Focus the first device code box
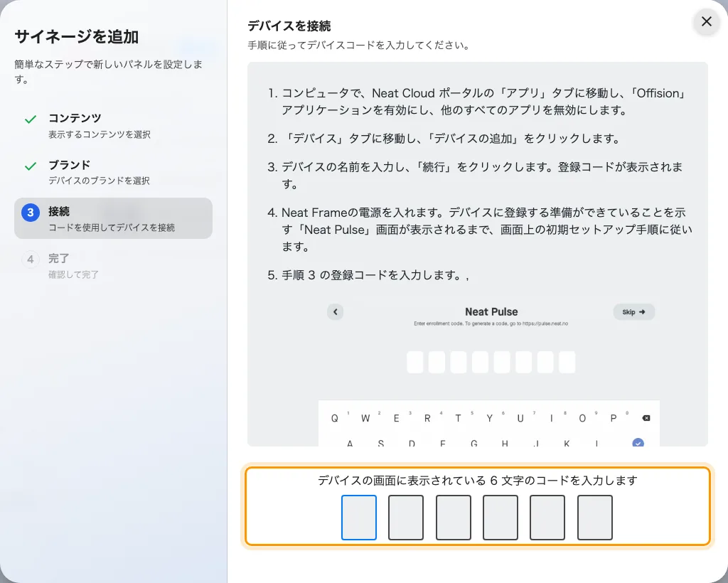Screen dimensions: 728x583 (359, 517)
